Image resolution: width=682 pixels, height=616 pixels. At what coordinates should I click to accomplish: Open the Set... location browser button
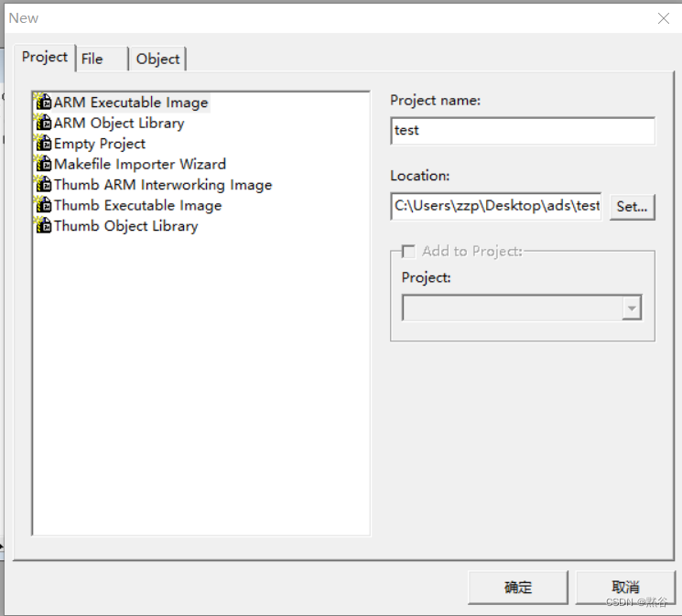click(x=632, y=207)
